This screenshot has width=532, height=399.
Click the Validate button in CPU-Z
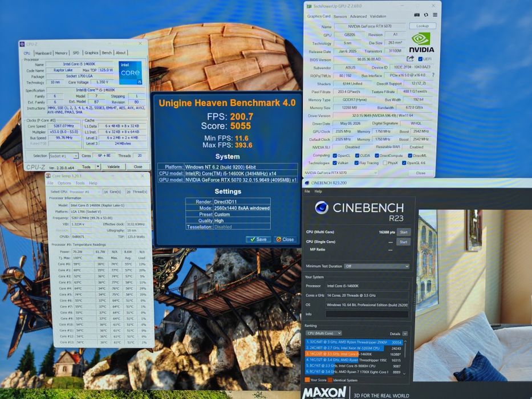coord(113,166)
